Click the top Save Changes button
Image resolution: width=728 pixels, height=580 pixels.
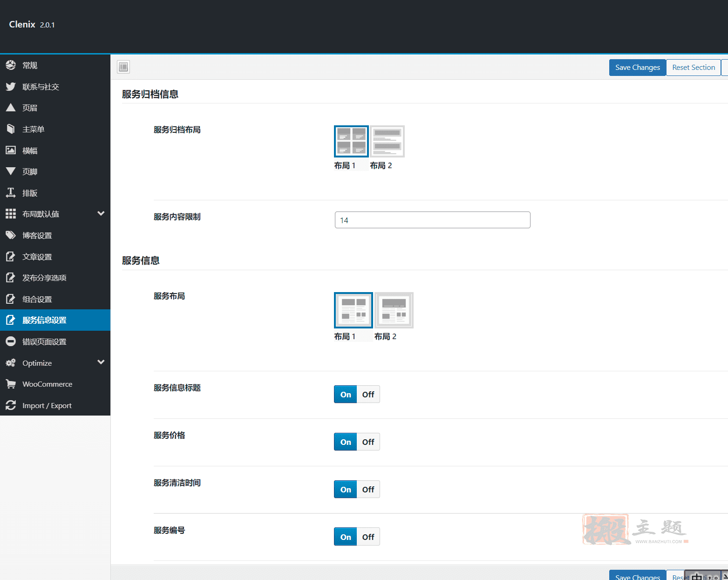pyautogui.click(x=638, y=68)
